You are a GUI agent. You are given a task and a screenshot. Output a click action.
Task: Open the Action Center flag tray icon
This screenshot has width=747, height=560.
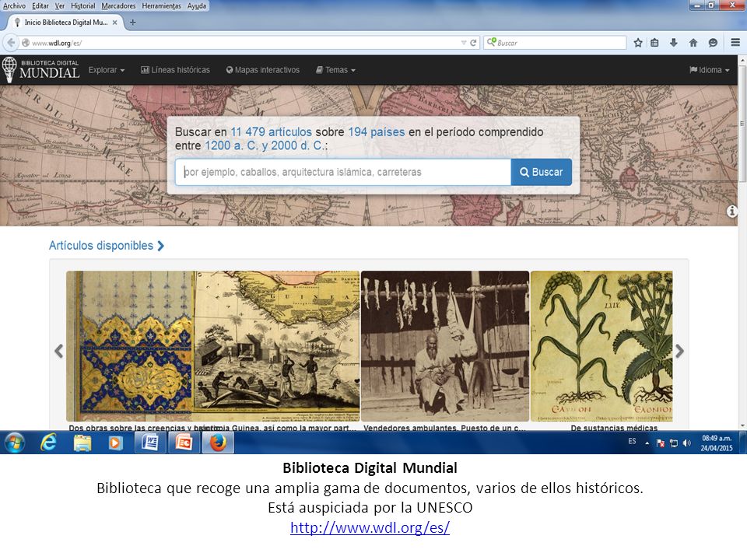click(661, 443)
